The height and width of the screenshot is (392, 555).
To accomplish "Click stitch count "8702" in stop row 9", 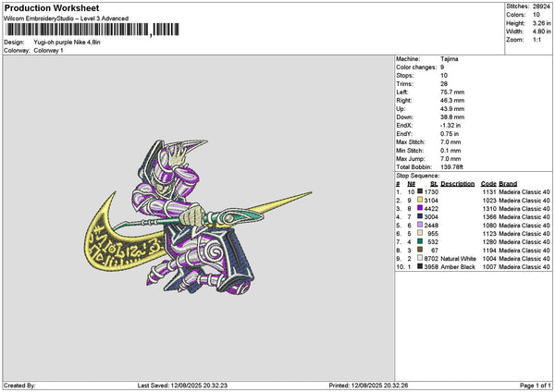I will 431,259.
